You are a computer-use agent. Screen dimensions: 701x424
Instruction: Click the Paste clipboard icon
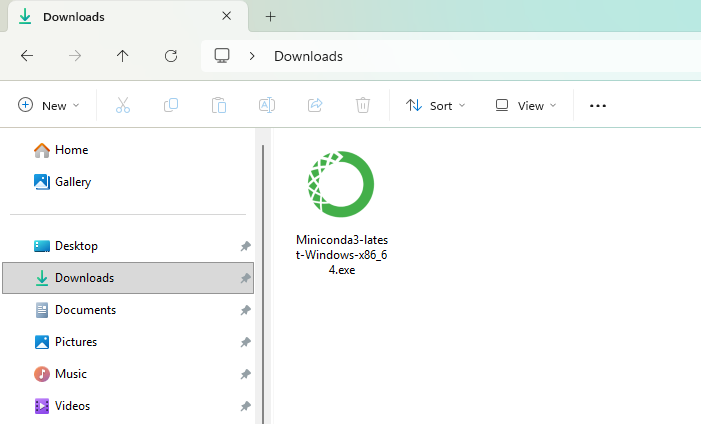219,106
